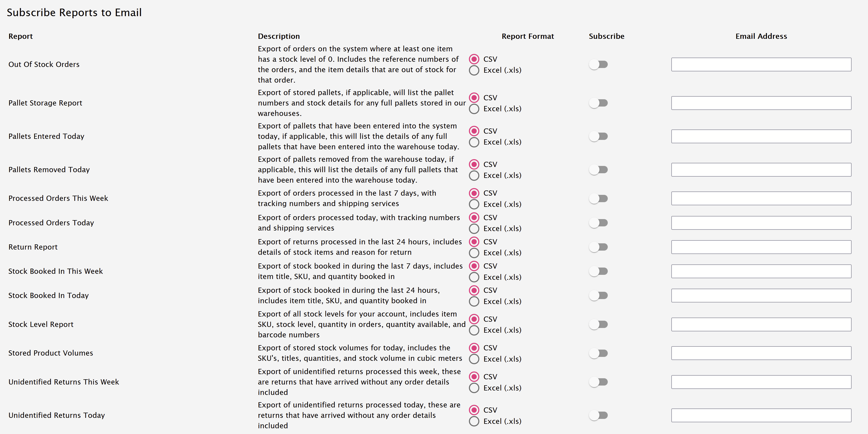Select Excel format for Out Of Stock Orders
Image resolution: width=868 pixels, height=434 pixels.
(474, 70)
